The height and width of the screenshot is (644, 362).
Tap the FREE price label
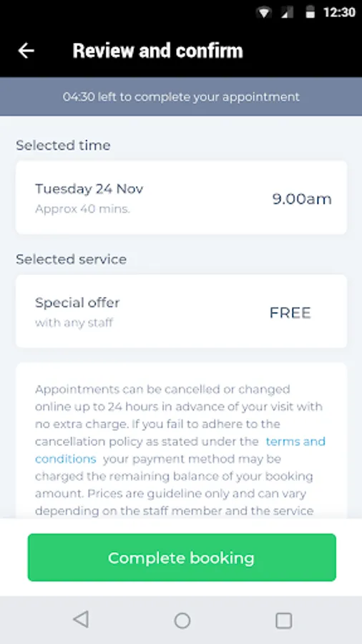pyautogui.click(x=290, y=313)
